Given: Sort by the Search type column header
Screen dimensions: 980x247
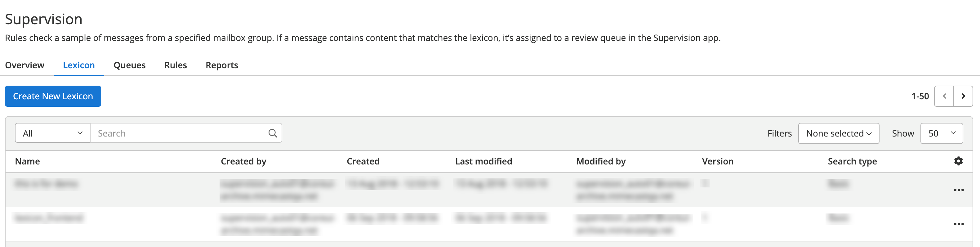Looking at the screenshot, I should coord(852,161).
